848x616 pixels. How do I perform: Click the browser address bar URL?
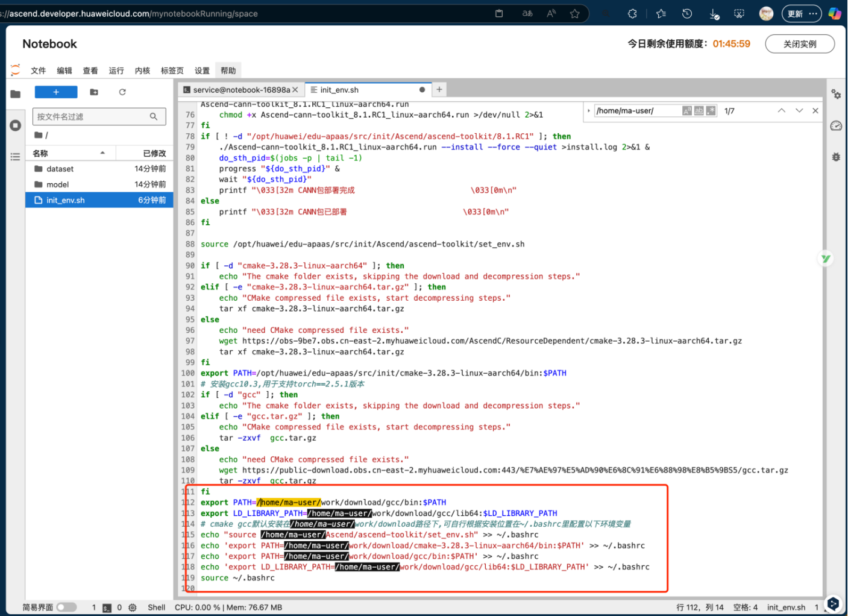click(129, 13)
